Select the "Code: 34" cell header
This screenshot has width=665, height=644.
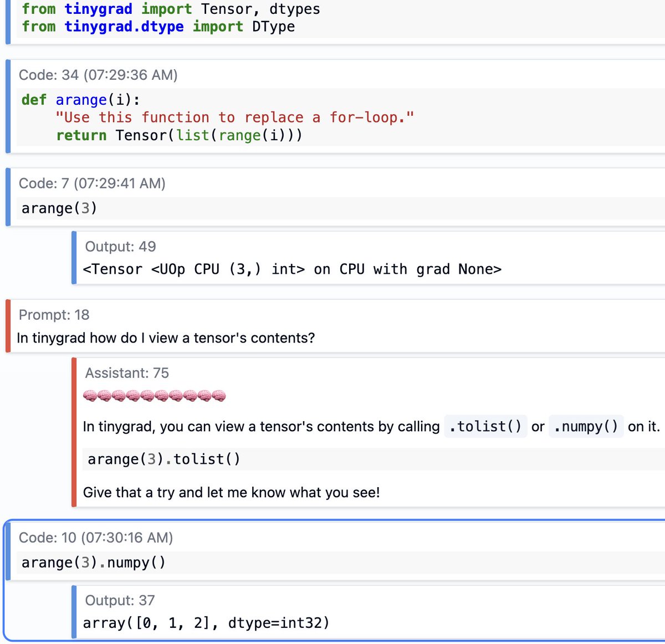(x=98, y=75)
